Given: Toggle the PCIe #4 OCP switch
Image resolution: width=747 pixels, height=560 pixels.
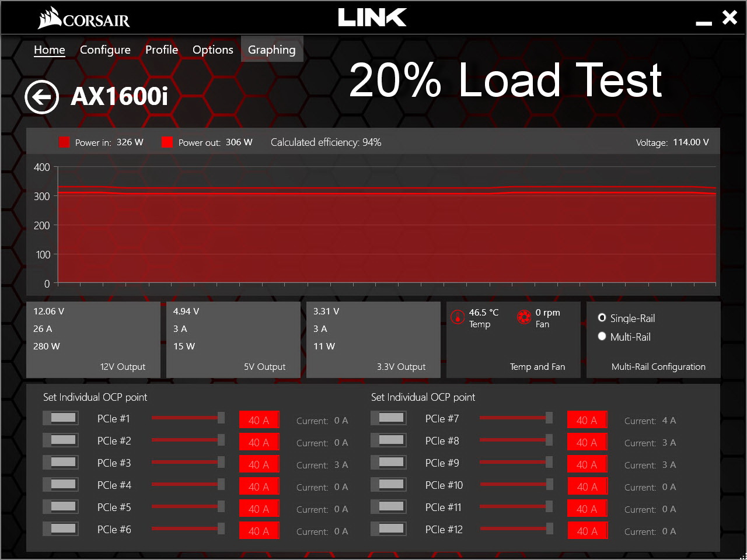Looking at the screenshot, I should [x=61, y=485].
